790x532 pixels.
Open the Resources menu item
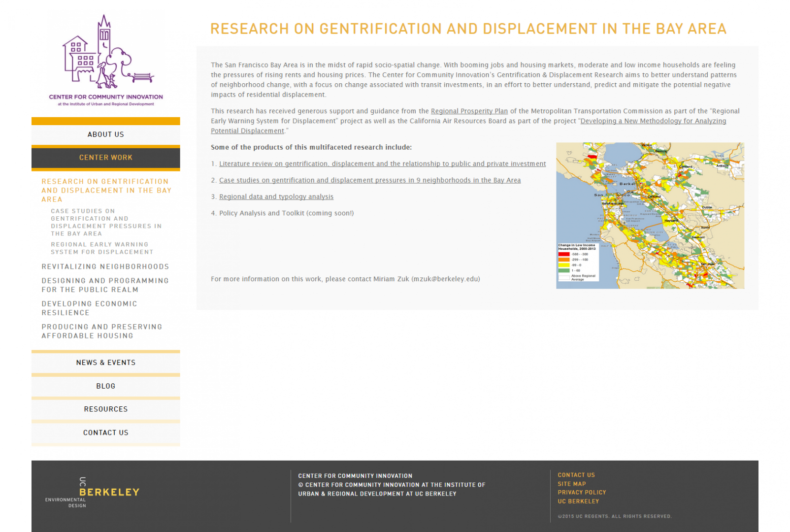[x=106, y=409]
